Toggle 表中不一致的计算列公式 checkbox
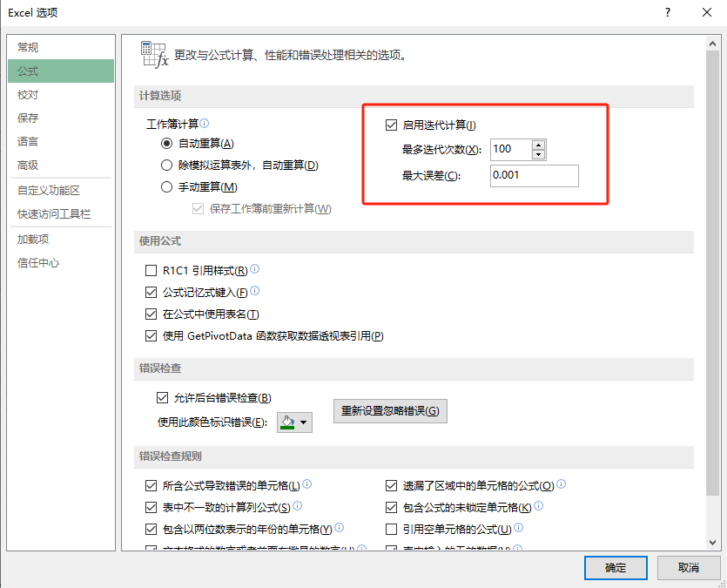This screenshot has height=588, width=727. point(151,507)
